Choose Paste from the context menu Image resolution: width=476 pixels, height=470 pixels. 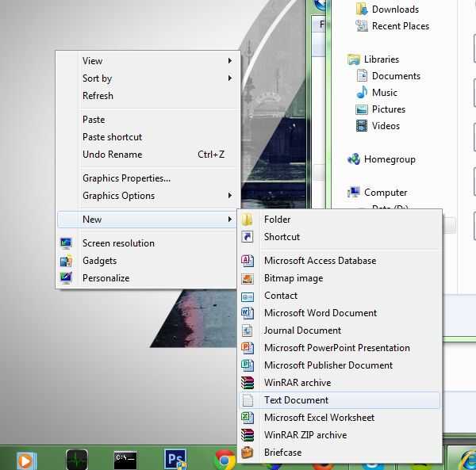147,120
